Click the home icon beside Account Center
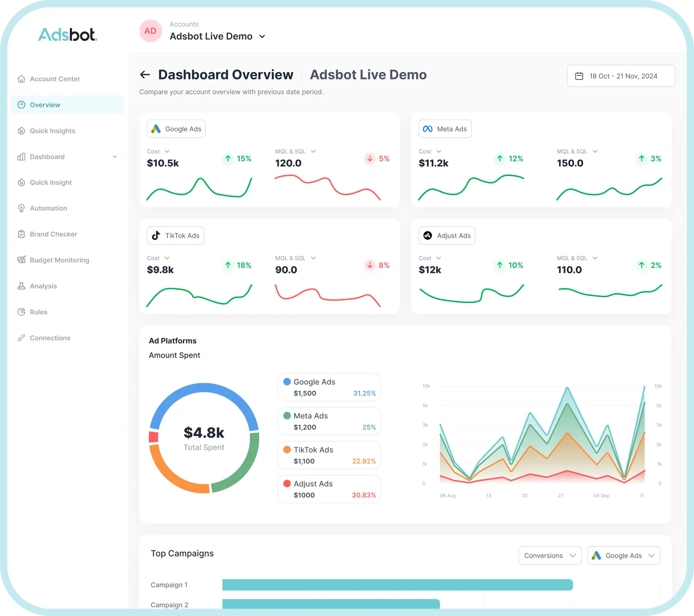 [x=21, y=79]
